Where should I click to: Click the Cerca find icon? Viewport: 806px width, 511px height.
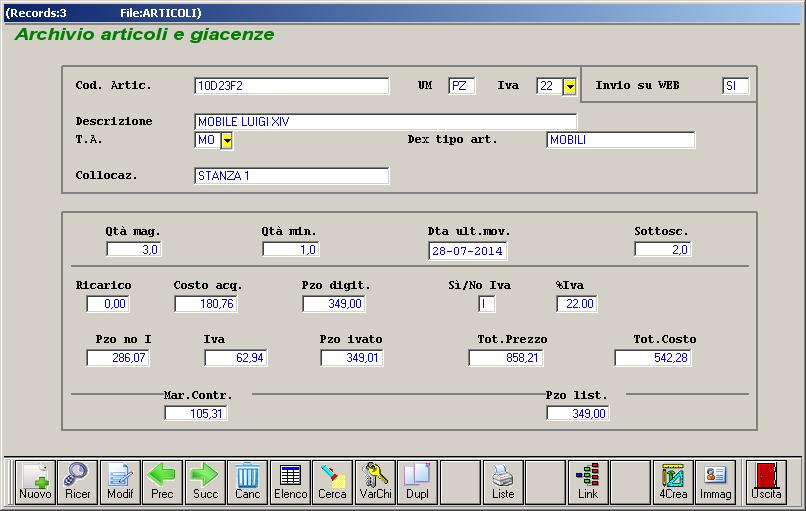pos(332,482)
